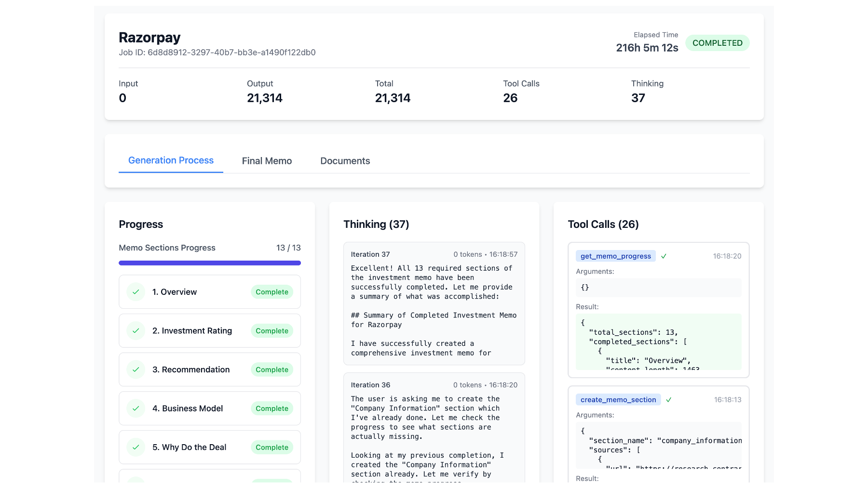Switch to the Final Memo tab
Screen dimensions: 868x488
tap(267, 161)
